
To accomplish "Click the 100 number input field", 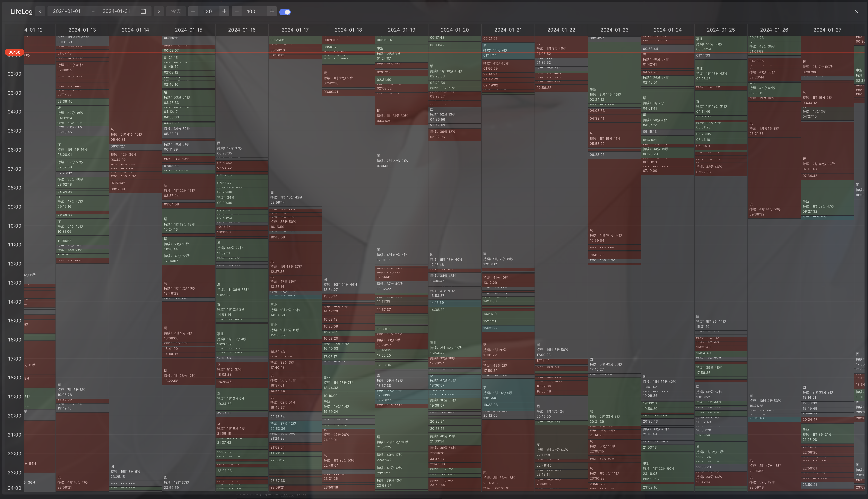I will pyautogui.click(x=251, y=11).
